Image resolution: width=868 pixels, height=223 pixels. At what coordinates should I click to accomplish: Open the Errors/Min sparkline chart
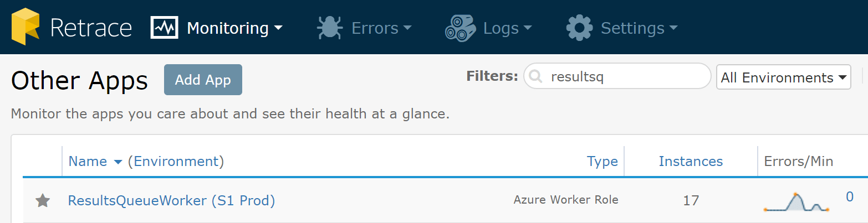pos(796,202)
